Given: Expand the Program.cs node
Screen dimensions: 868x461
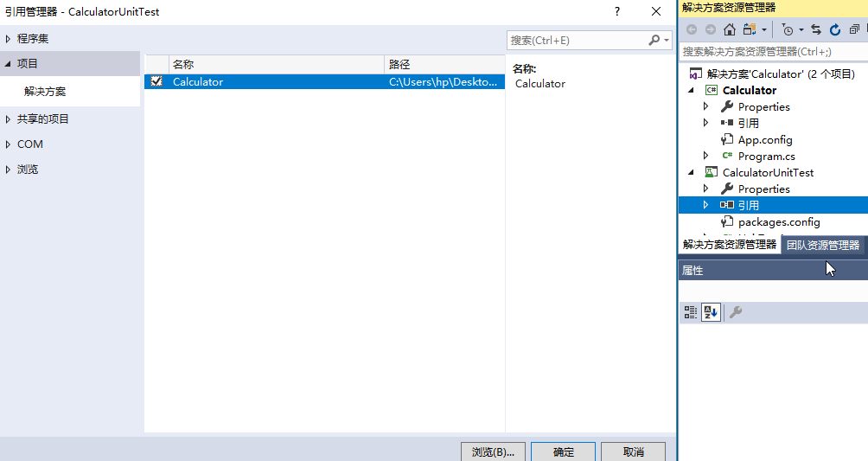Looking at the screenshot, I should 705,156.
